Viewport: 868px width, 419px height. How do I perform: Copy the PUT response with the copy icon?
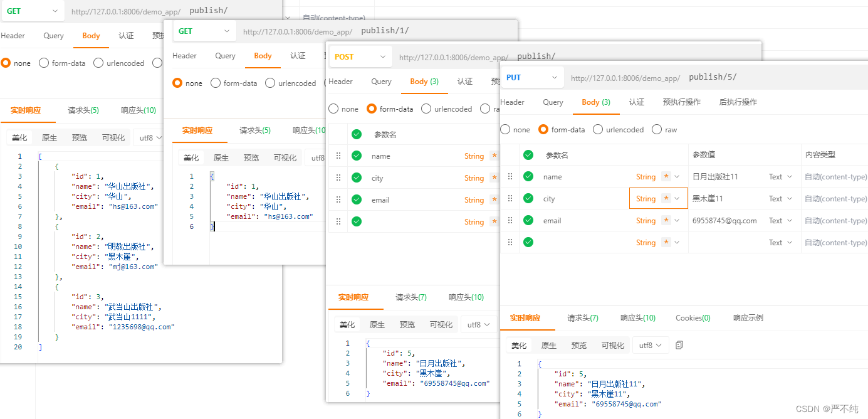[679, 345]
